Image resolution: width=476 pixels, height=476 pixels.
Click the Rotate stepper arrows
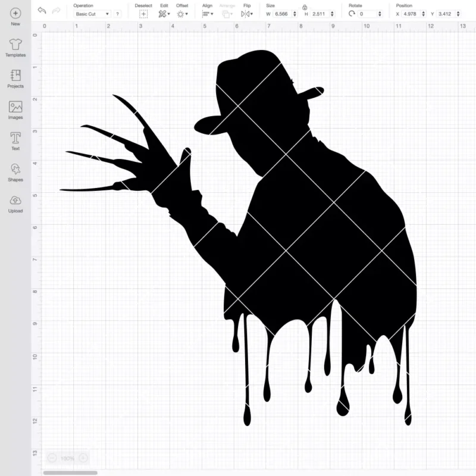380,14
